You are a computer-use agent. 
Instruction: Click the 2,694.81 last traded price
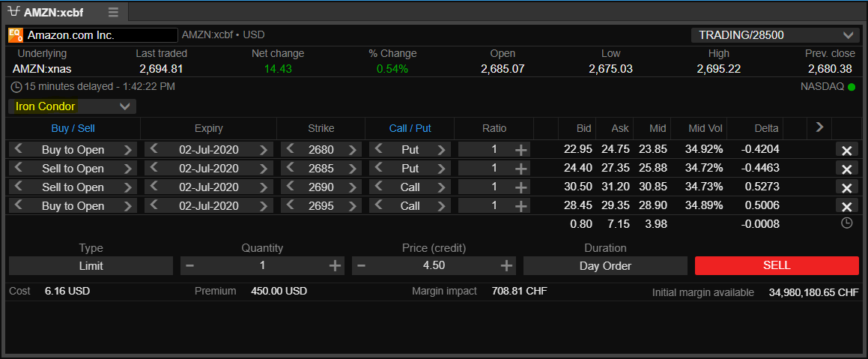click(161, 69)
